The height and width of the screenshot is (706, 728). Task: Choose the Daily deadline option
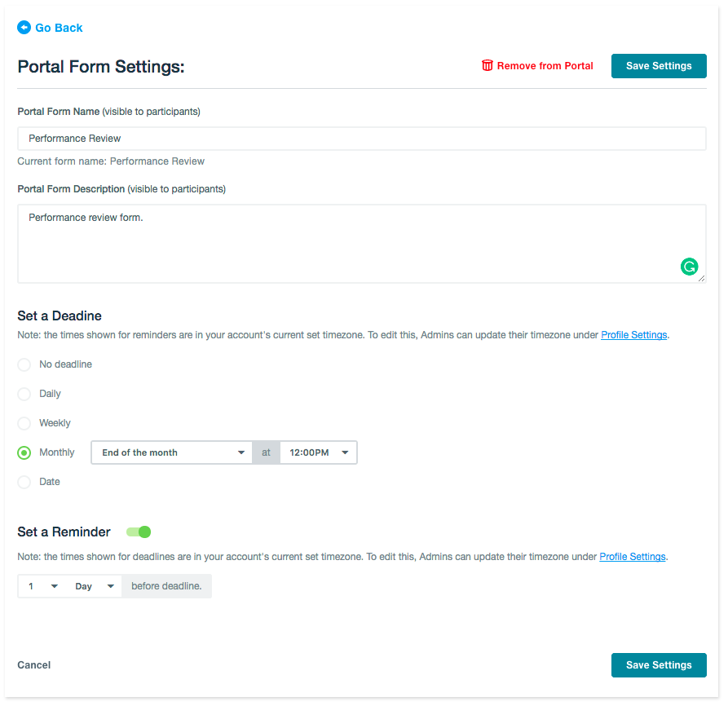coord(24,394)
